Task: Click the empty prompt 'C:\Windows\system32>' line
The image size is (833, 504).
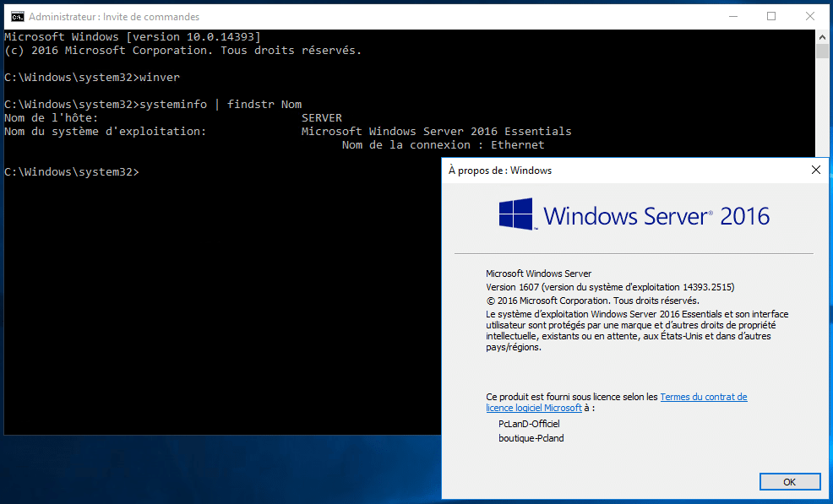Action: pos(72,171)
